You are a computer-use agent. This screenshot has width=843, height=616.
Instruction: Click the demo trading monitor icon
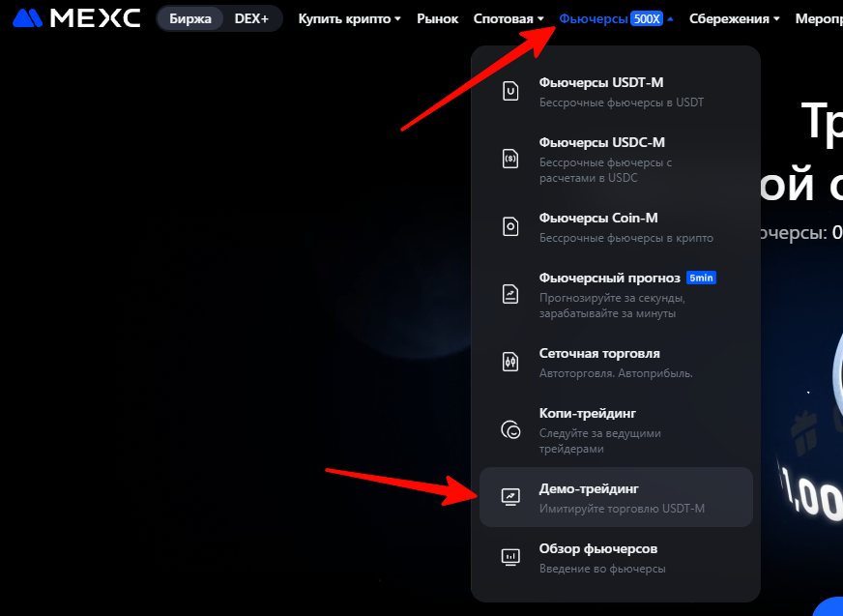[510, 496]
